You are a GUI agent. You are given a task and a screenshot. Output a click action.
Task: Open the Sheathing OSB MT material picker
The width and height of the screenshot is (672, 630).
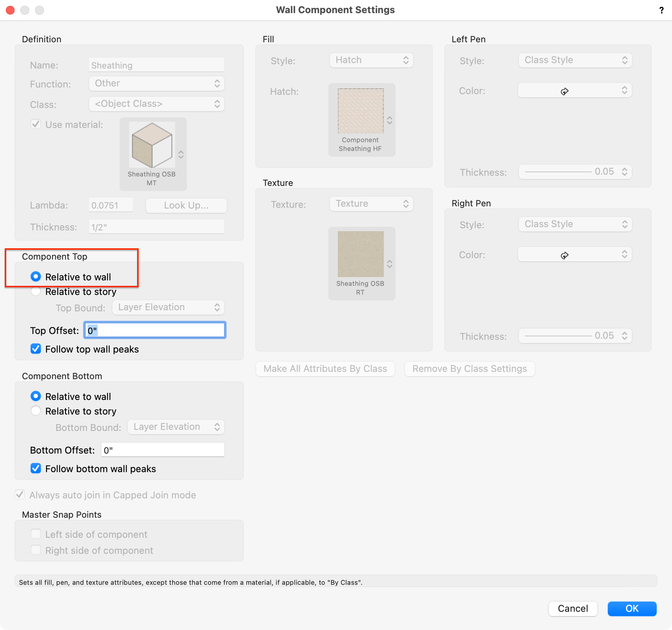coord(153,154)
